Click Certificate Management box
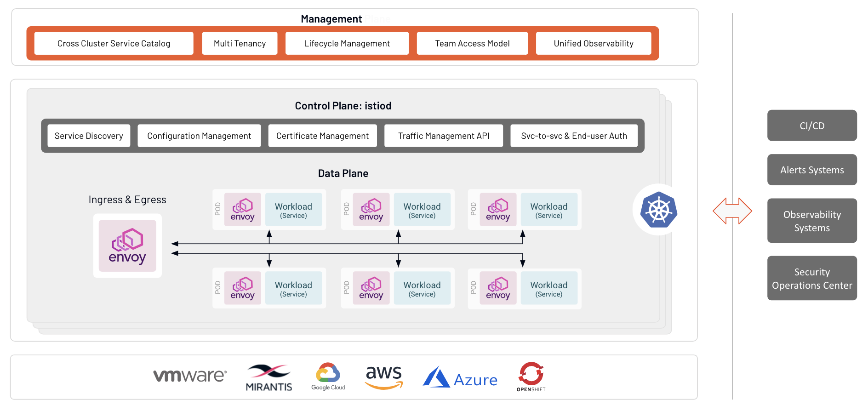The image size is (868, 411). pyautogui.click(x=322, y=136)
